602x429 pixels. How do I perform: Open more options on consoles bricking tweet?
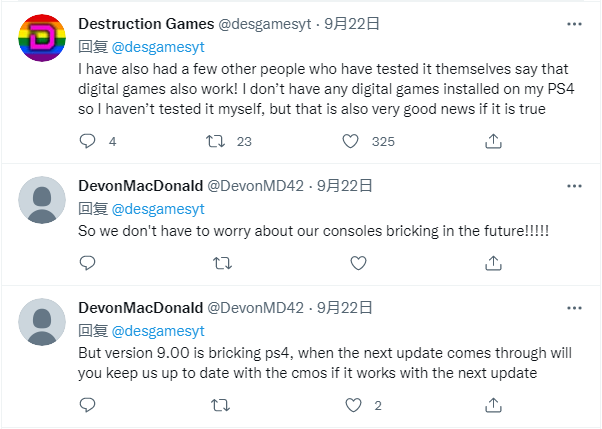coord(573,185)
